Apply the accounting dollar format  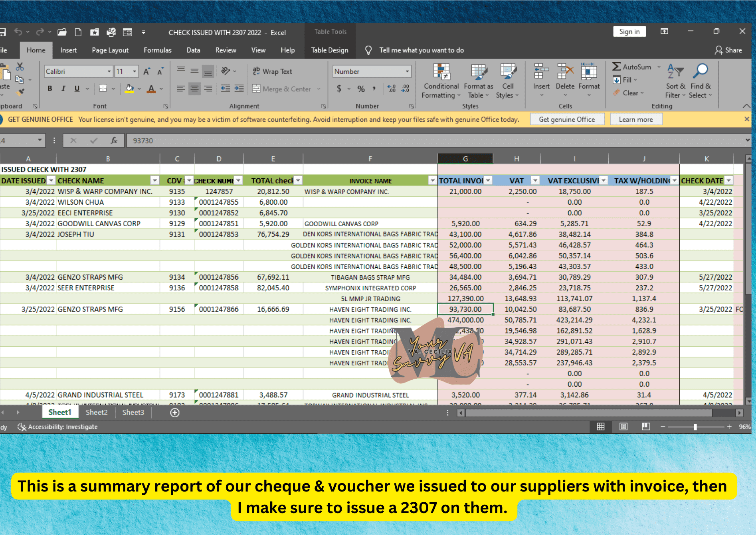coord(339,89)
